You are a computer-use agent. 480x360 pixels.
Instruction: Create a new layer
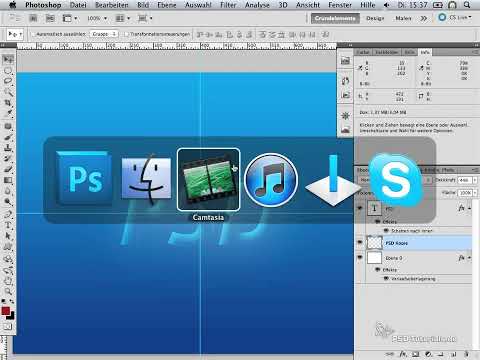454,354
